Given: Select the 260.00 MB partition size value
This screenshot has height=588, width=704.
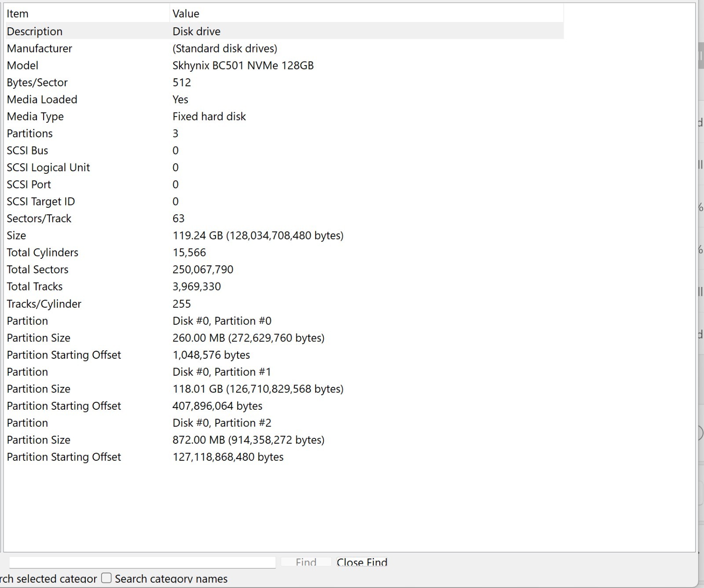Looking at the screenshot, I should 249,338.
